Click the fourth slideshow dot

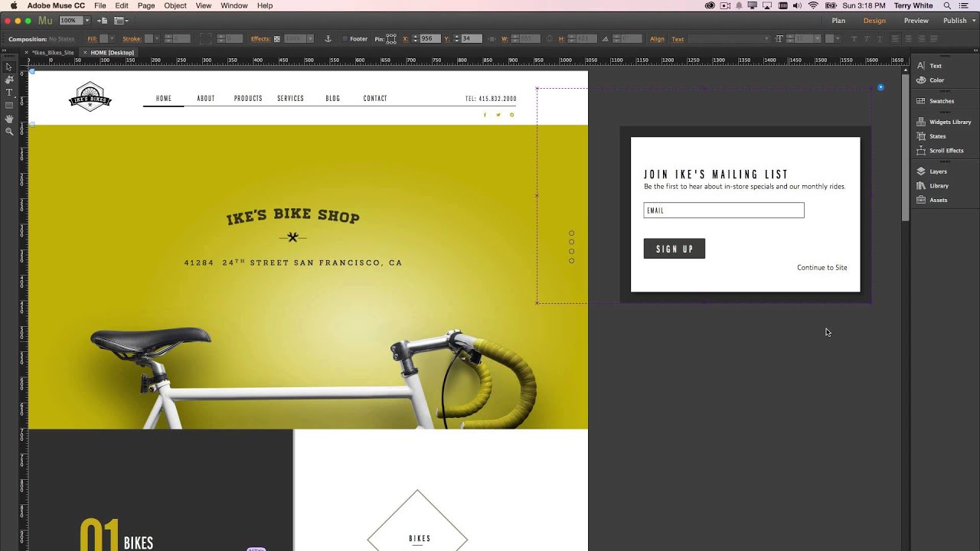571,261
